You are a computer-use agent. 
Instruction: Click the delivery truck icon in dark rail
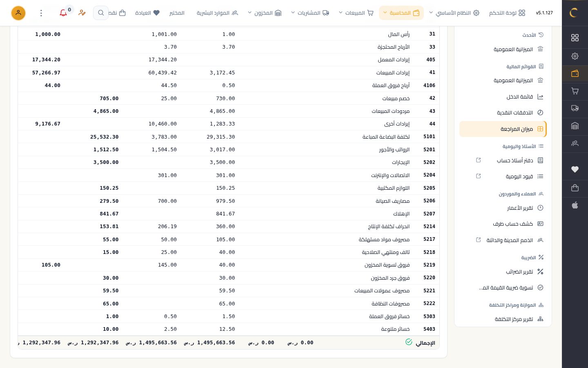coord(575,108)
